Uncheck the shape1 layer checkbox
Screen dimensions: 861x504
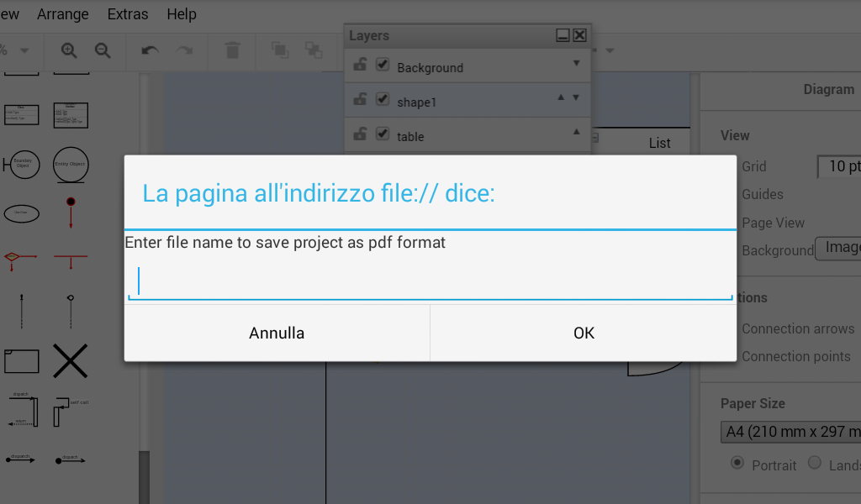[x=383, y=99]
